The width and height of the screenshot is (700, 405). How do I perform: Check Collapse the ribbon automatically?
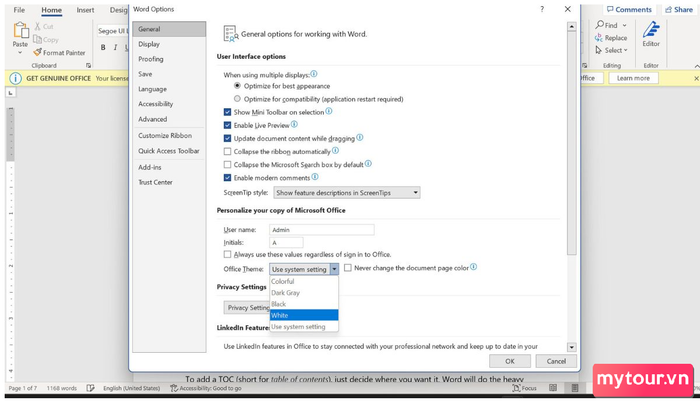point(228,151)
